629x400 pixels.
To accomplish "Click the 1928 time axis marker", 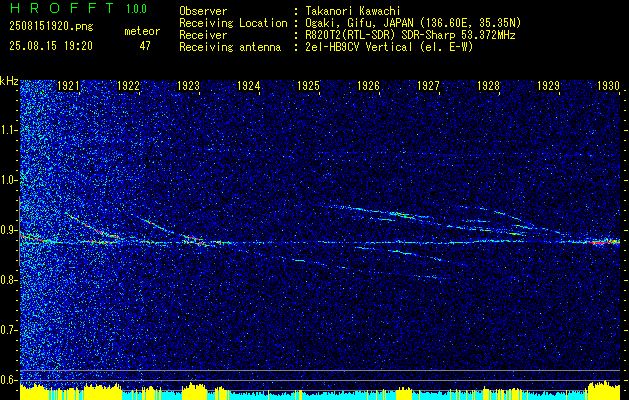I will pyautogui.click(x=489, y=86).
